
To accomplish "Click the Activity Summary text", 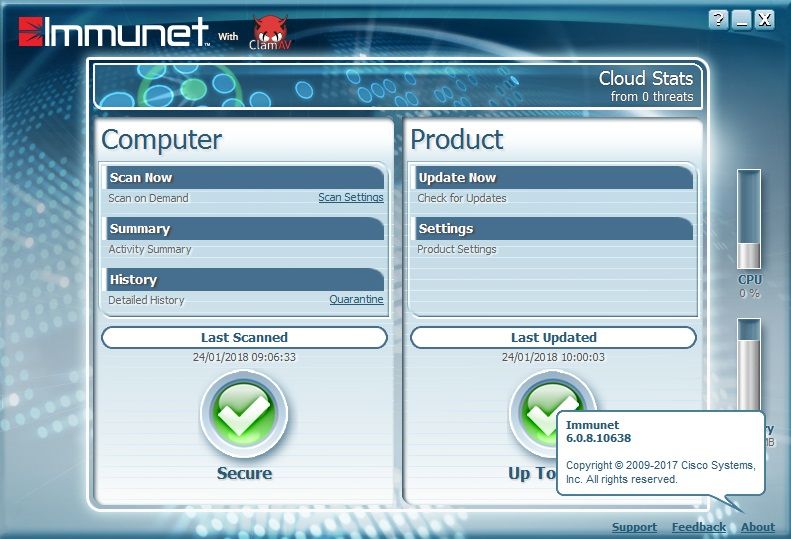I will click(x=150, y=249).
